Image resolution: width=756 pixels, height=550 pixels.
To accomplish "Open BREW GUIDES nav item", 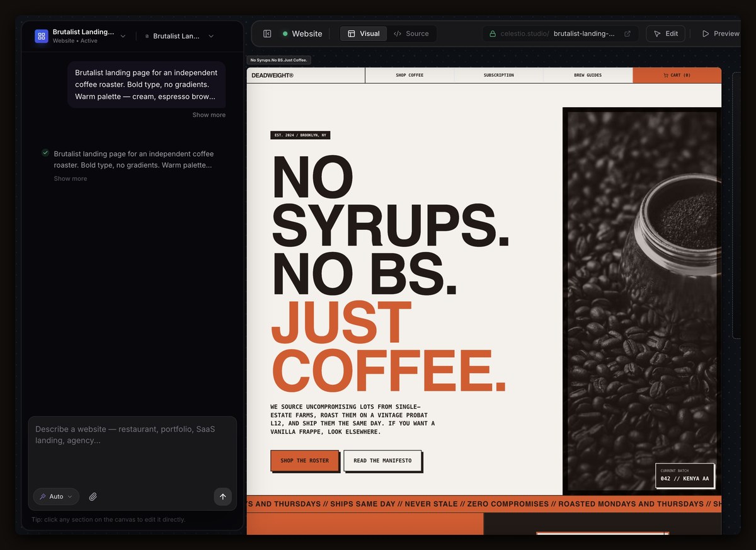I will click(588, 75).
